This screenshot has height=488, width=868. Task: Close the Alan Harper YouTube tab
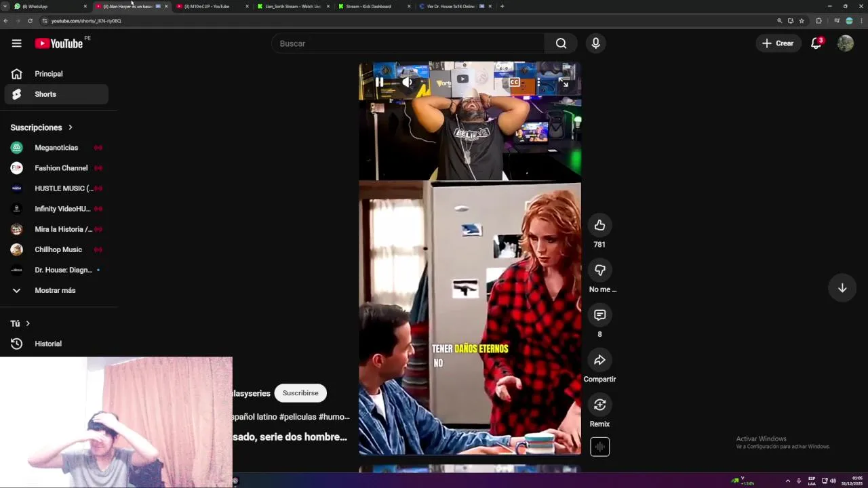pyautogui.click(x=166, y=6)
